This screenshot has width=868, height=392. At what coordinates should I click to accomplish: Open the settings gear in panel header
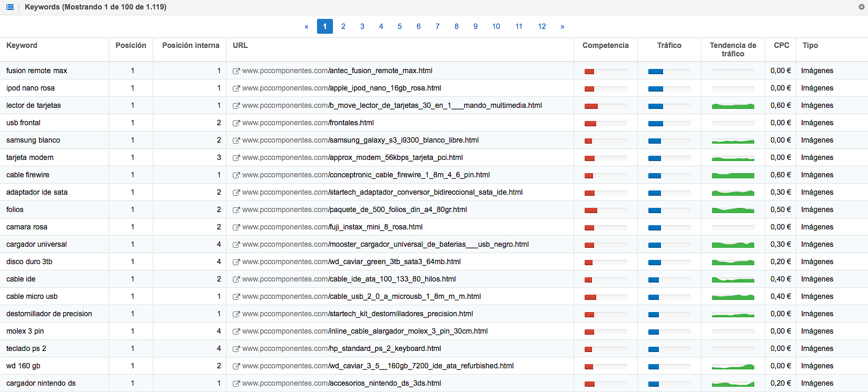[862, 7]
